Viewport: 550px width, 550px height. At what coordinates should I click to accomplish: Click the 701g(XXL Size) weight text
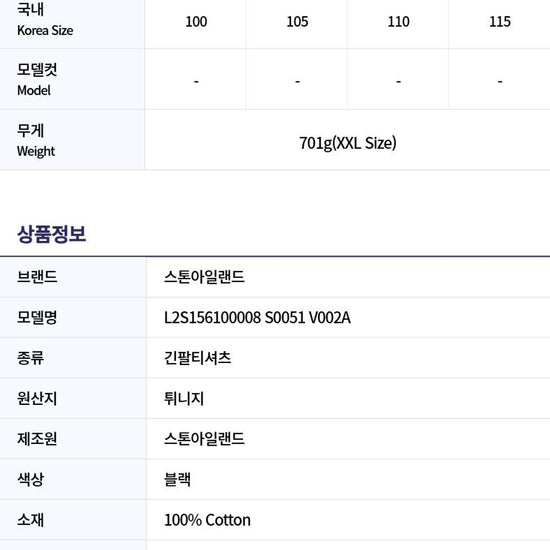coord(348,143)
